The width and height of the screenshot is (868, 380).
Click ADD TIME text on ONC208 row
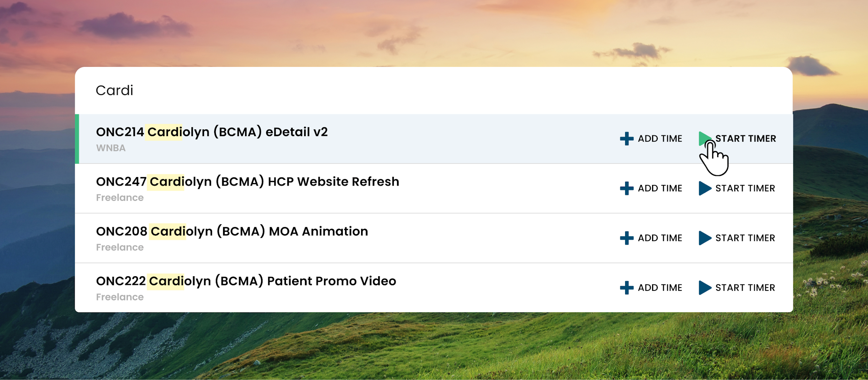(660, 238)
